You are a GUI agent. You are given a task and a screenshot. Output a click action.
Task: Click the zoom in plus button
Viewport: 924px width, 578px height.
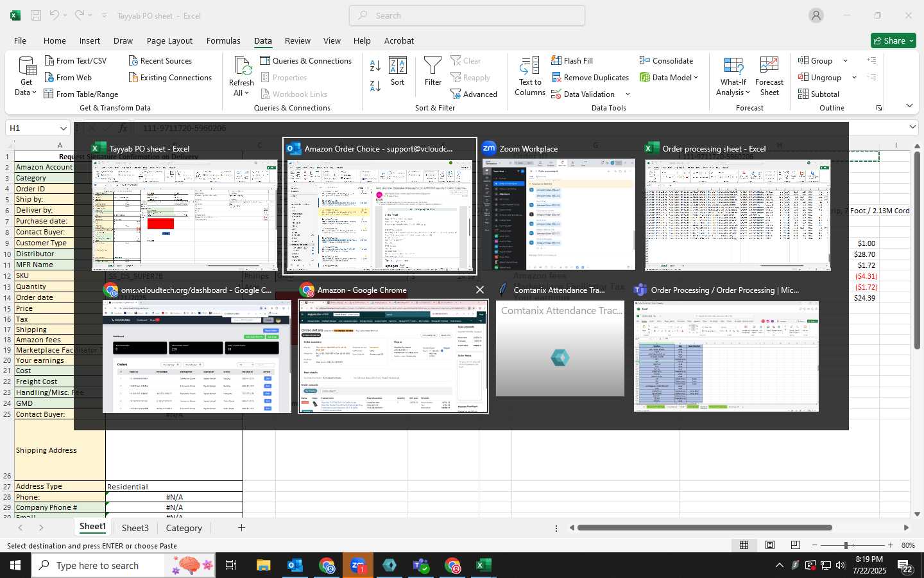pyautogui.click(x=891, y=545)
